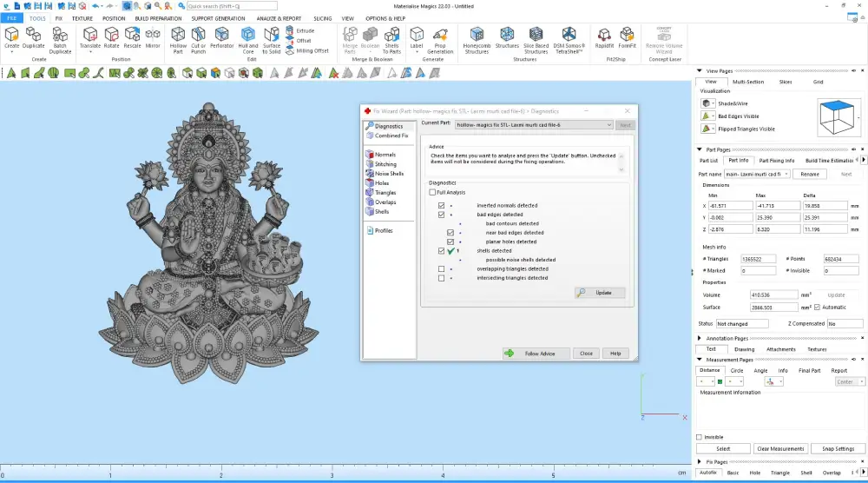Image resolution: width=868 pixels, height=483 pixels.
Task: Open the Perforator tool
Action: tap(222, 38)
